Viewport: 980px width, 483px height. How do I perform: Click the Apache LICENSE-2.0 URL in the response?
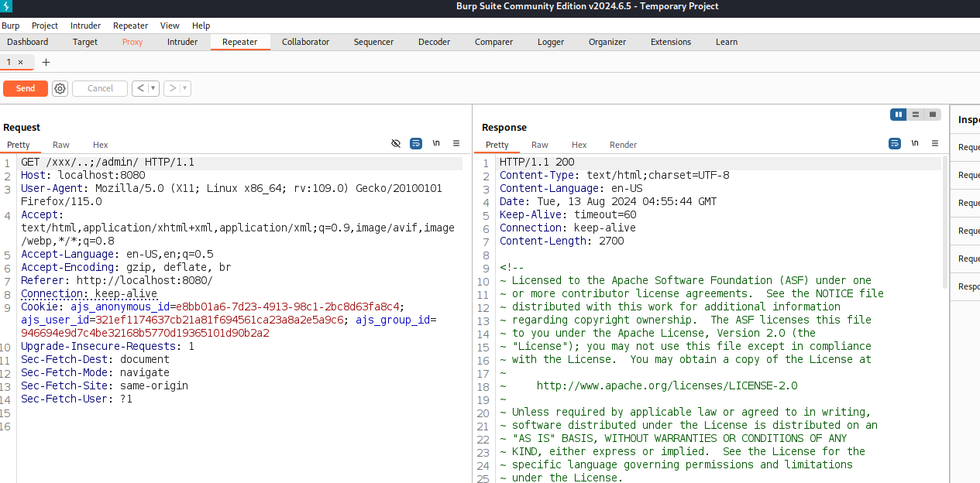(667, 385)
